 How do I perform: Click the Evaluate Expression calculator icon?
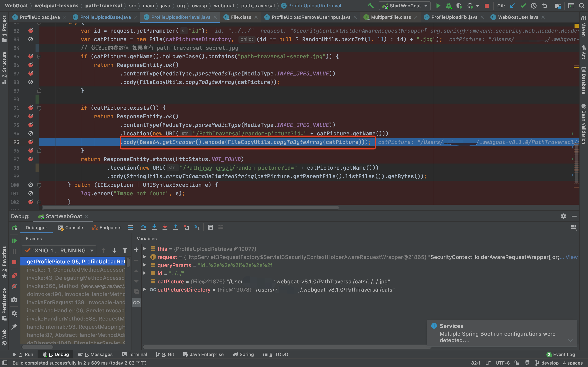coord(210,227)
